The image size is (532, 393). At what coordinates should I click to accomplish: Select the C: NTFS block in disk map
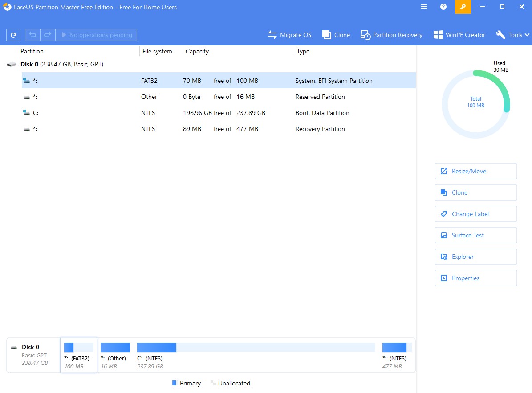click(x=256, y=355)
